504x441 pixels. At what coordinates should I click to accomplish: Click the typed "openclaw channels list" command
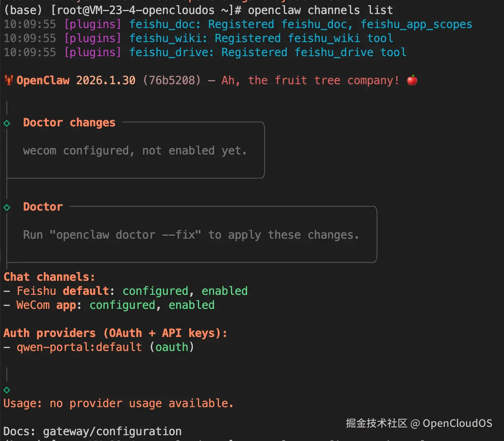point(320,10)
